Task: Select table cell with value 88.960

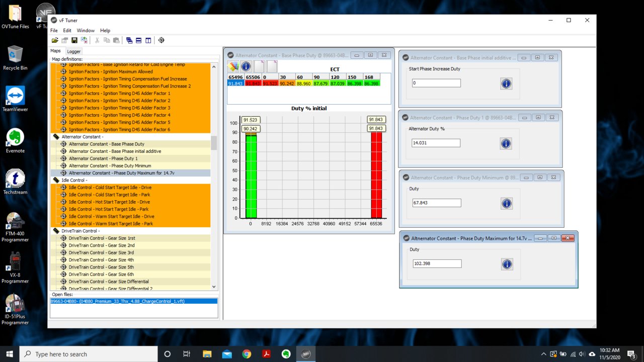Action: tap(304, 83)
